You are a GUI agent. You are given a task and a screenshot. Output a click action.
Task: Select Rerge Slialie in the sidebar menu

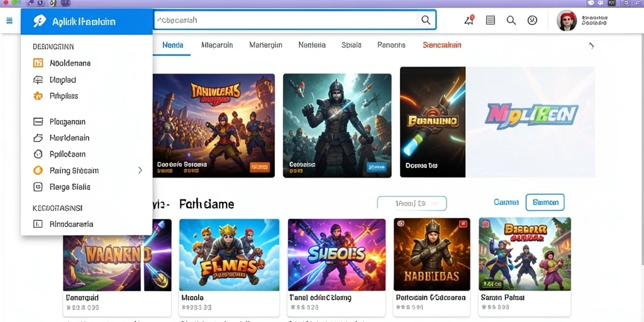pos(70,187)
